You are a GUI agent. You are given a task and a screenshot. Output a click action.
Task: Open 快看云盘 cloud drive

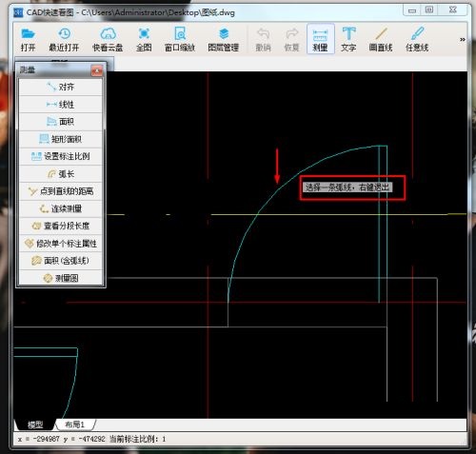pos(108,40)
